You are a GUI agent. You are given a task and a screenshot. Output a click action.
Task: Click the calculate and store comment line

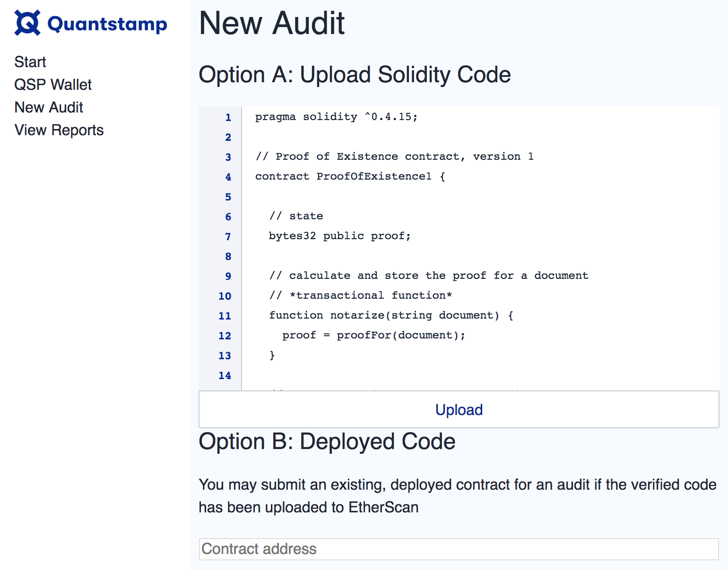[429, 276]
